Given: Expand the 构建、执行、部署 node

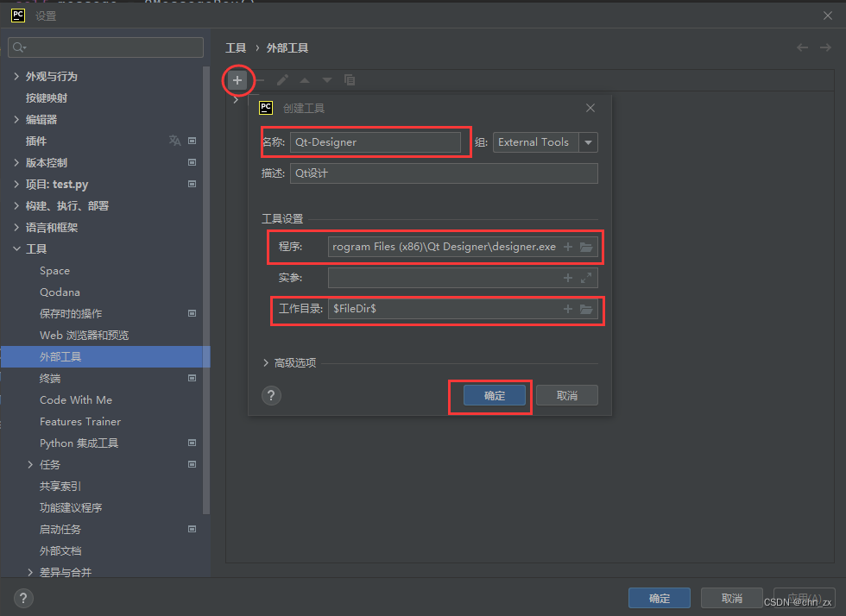Looking at the screenshot, I should point(16,206).
